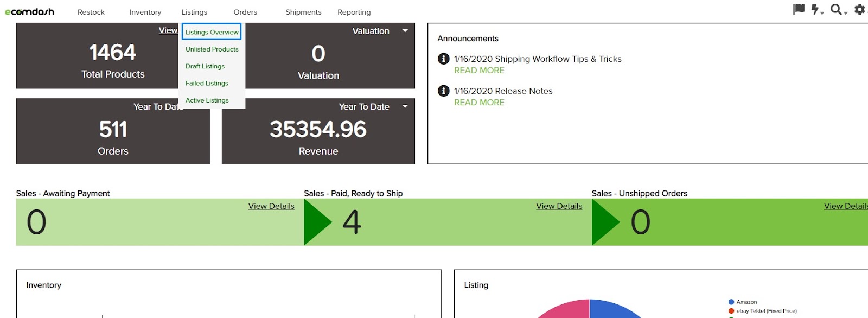Screen dimensions: 868x318
Task: Open the settings gear menu
Action: (859, 9)
